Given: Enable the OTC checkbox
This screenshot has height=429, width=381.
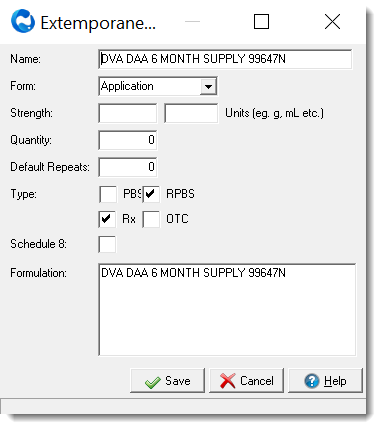Looking at the screenshot, I should click(151, 219).
